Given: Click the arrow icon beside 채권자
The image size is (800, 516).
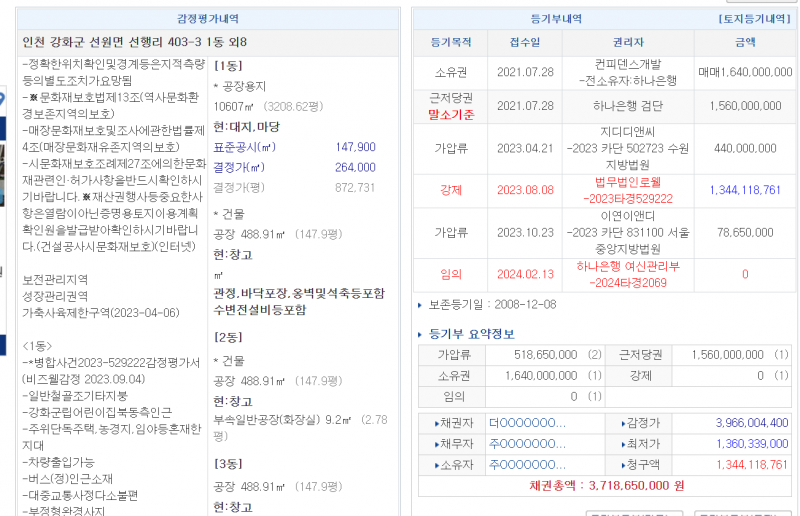Looking at the screenshot, I should [436, 423].
